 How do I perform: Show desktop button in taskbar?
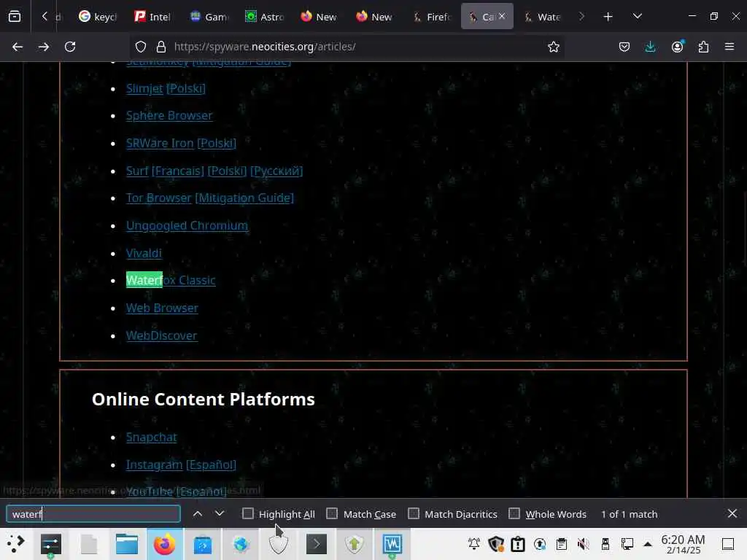(x=727, y=544)
